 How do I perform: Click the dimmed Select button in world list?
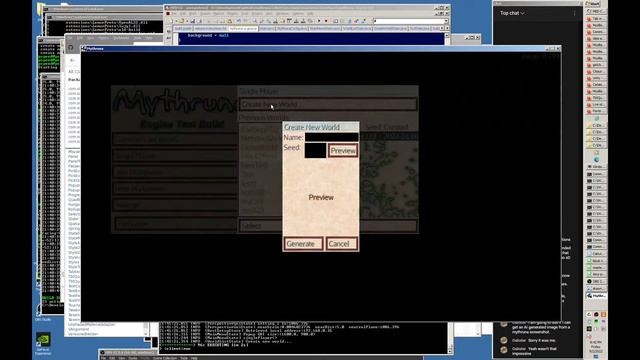click(328, 225)
